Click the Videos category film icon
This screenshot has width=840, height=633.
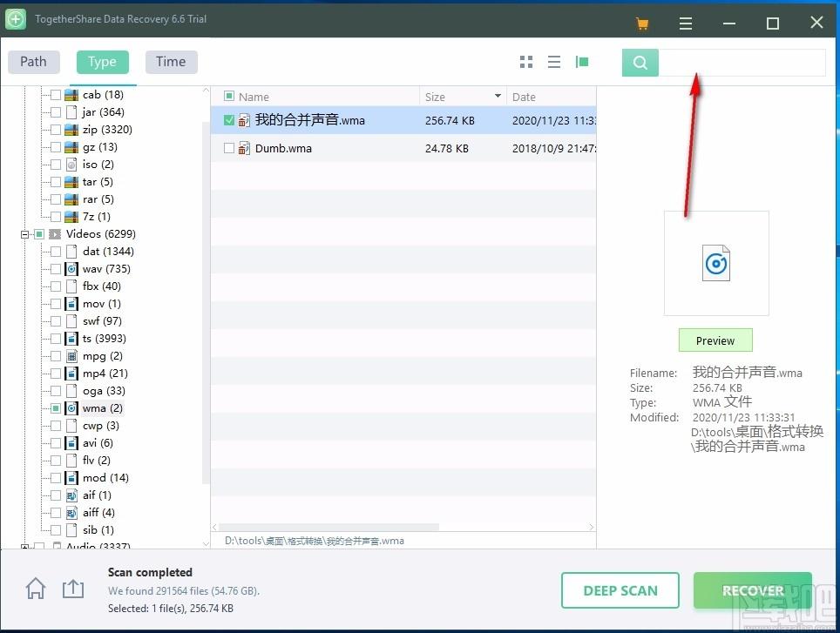[55, 234]
